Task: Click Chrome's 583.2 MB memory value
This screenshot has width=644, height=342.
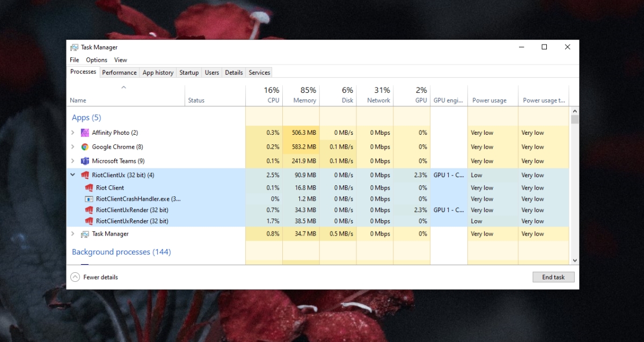Action: (x=304, y=147)
